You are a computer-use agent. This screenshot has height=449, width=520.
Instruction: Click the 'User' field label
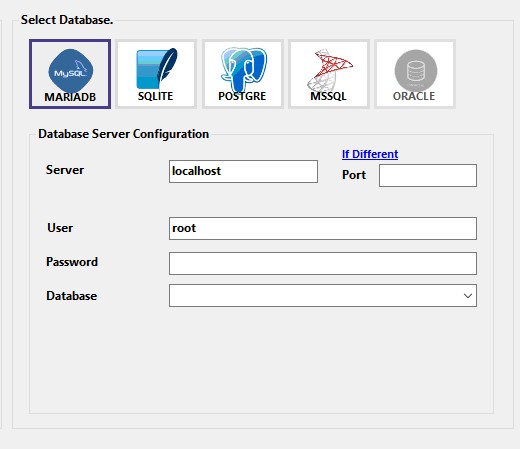point(60,228)
